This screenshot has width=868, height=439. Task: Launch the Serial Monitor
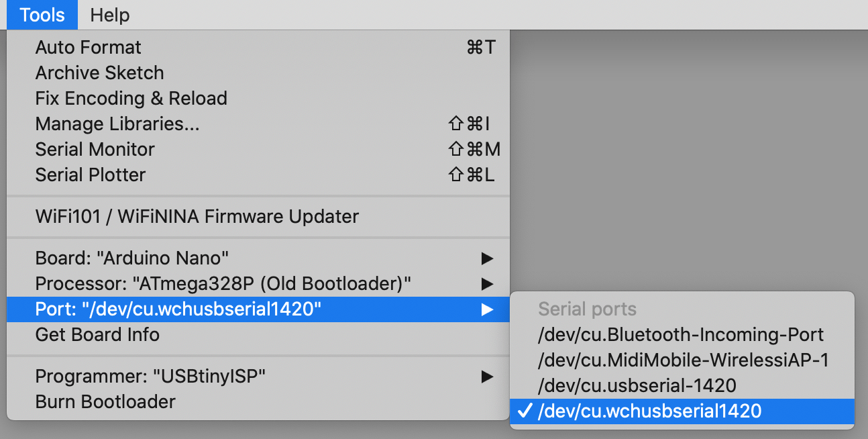pos(258,150)
